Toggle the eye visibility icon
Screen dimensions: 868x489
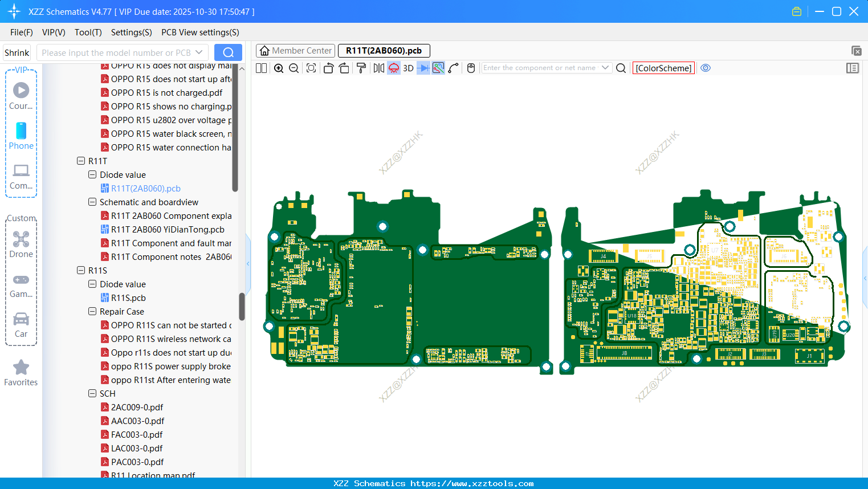[x=706, y=68]
